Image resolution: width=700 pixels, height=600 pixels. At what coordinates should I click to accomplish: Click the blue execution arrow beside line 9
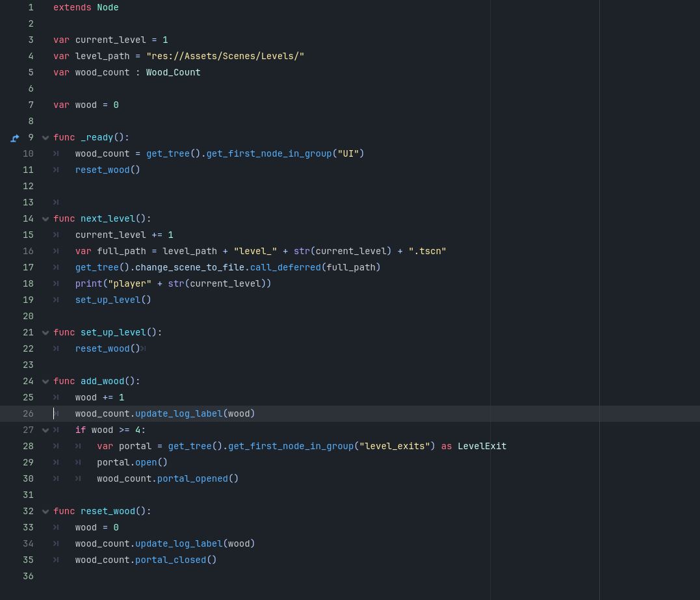pos(14,138)
